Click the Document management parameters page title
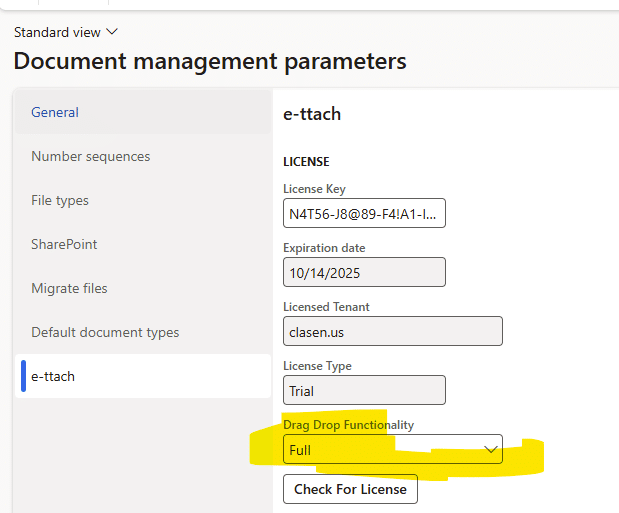Screen dimensions: 619x513 pos(210,61)
